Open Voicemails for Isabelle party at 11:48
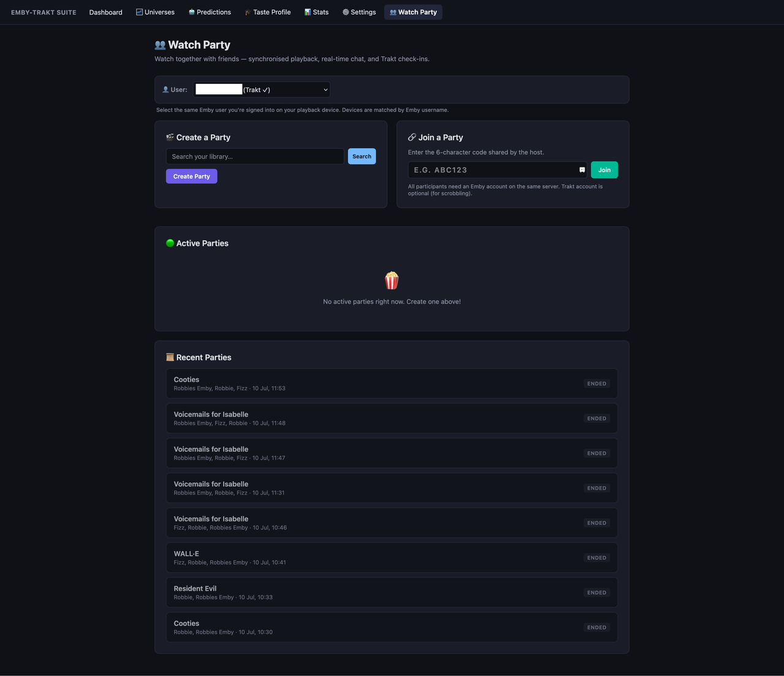 pyautogui.click(x=392, y=418)
